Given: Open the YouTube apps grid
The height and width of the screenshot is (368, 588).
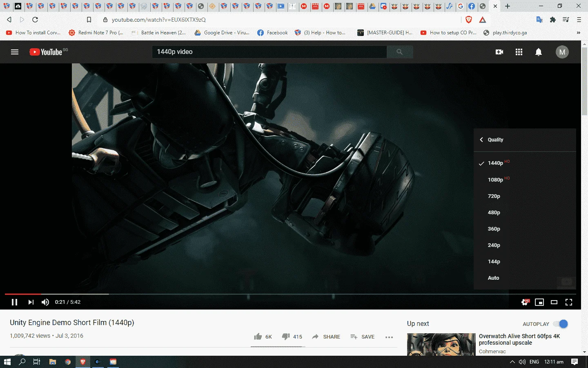Looking at the screenshot, I should (519, 52).
